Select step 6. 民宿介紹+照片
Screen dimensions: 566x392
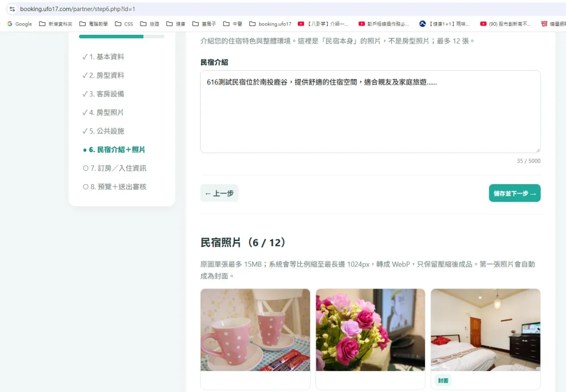pyautogui.click(x=114, y=149)
